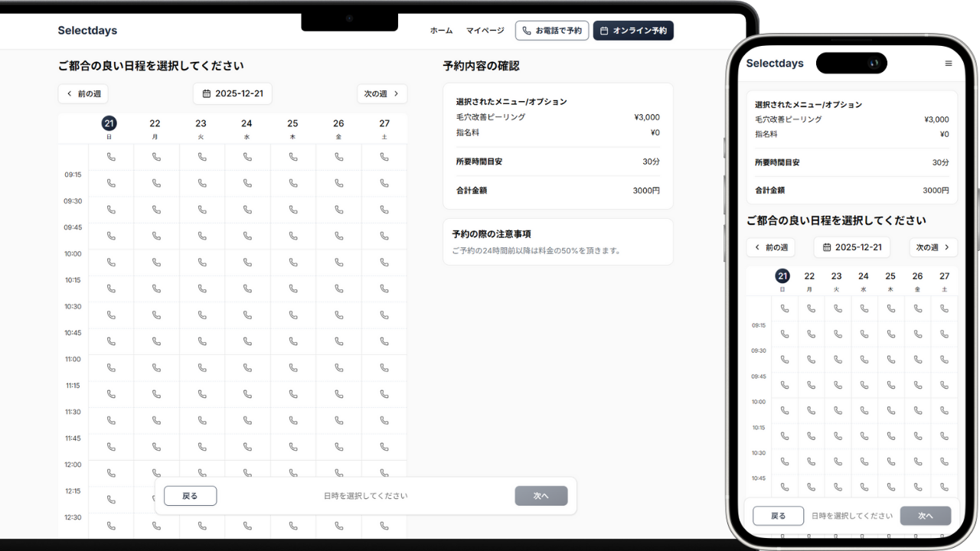Tap the 10:15 slot for Thursday 25 on laptop

click(x=293, y=289)
